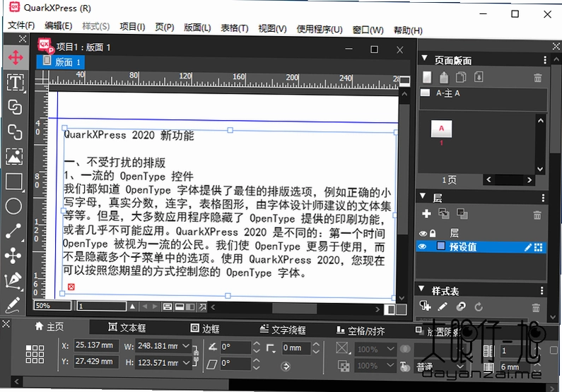562x392 pixels.
Task: Click text overflow red box indicator
Action: pos(71,287)
